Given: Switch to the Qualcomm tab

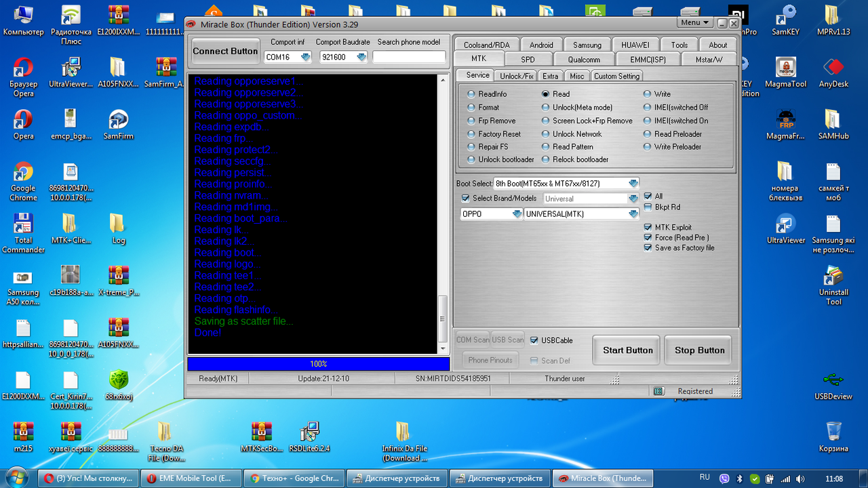Looking at the screenshot, I should pyautogui.click(x=584, y=60).
